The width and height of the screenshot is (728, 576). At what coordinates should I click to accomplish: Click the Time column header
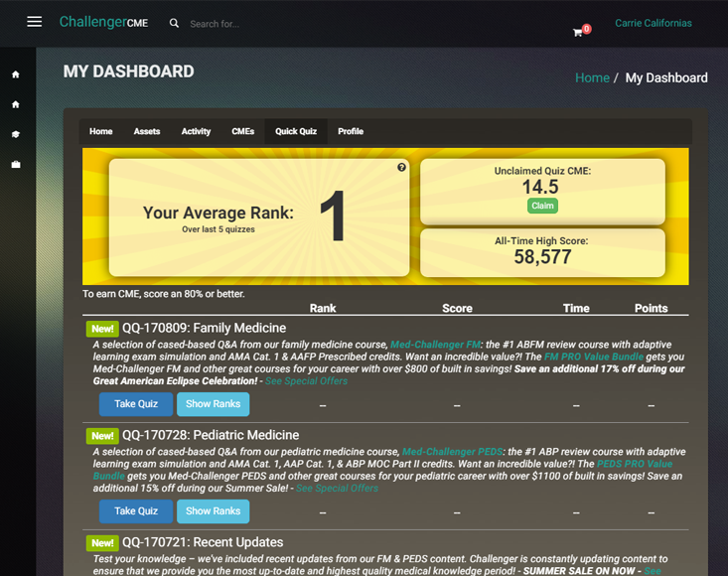(576, 308)
